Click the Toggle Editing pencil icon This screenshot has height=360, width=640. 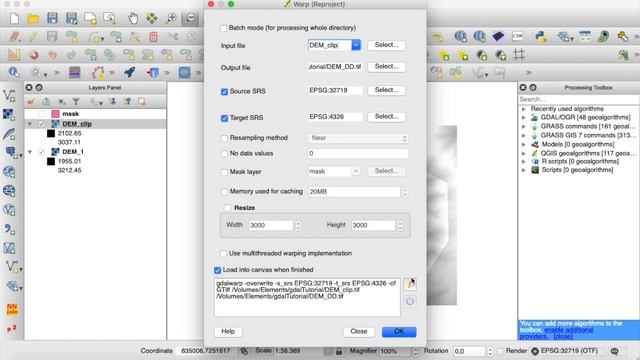tap(33, 37)
